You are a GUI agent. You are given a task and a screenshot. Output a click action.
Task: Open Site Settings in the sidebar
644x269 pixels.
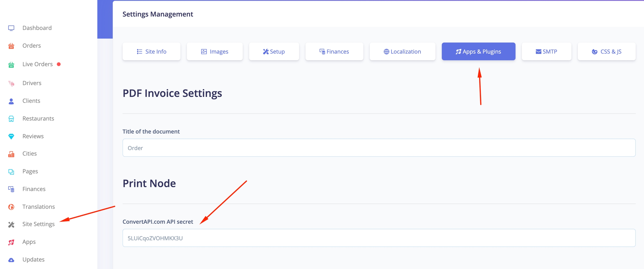[x=38, y=224]
